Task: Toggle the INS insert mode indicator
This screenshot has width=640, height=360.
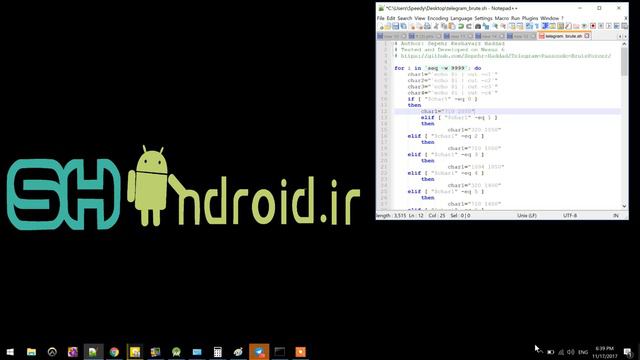Action: [x=616, y=216]
